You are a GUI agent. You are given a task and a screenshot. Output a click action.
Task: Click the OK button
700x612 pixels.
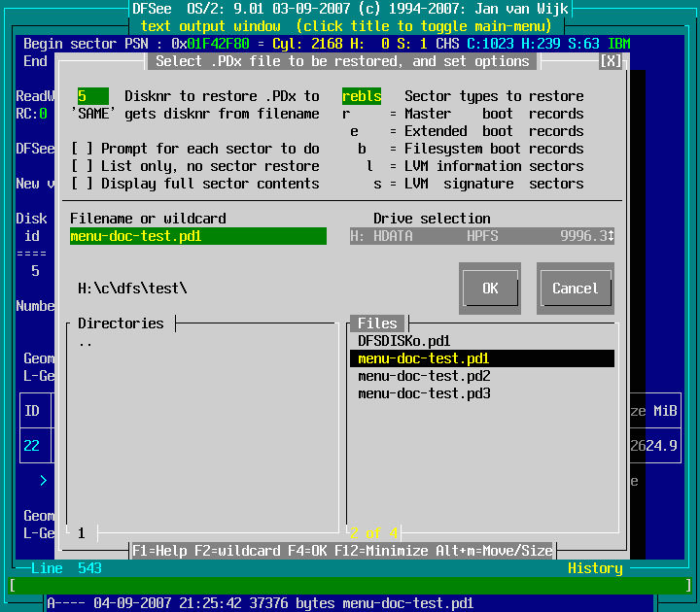click(489, 288)
